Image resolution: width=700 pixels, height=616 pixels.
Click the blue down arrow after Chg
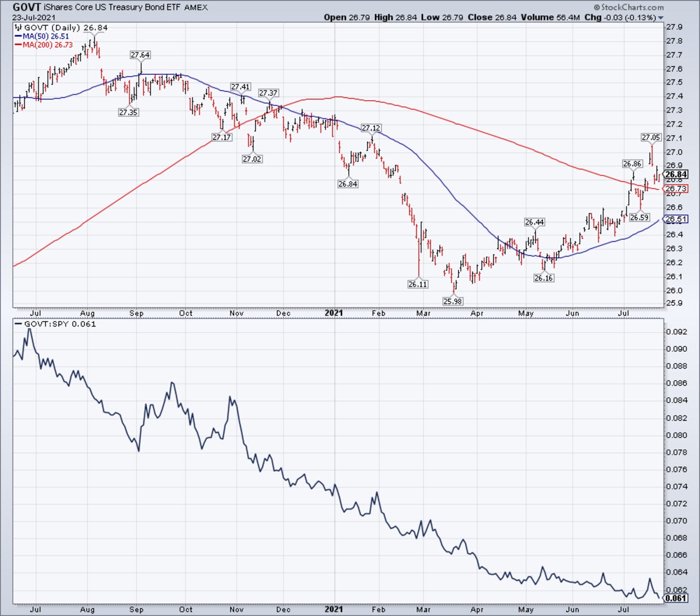(660, 18)
